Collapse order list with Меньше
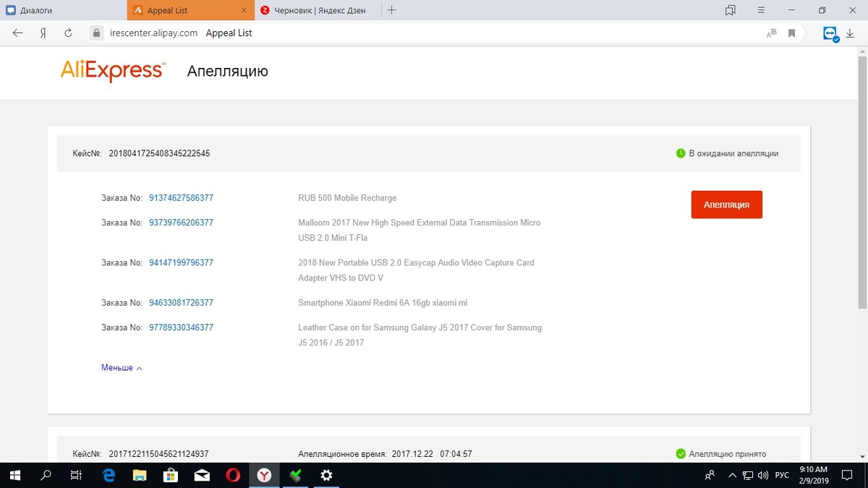Viewport: 868px width, 488px height. pyautogui.click(x=122, y=368)
